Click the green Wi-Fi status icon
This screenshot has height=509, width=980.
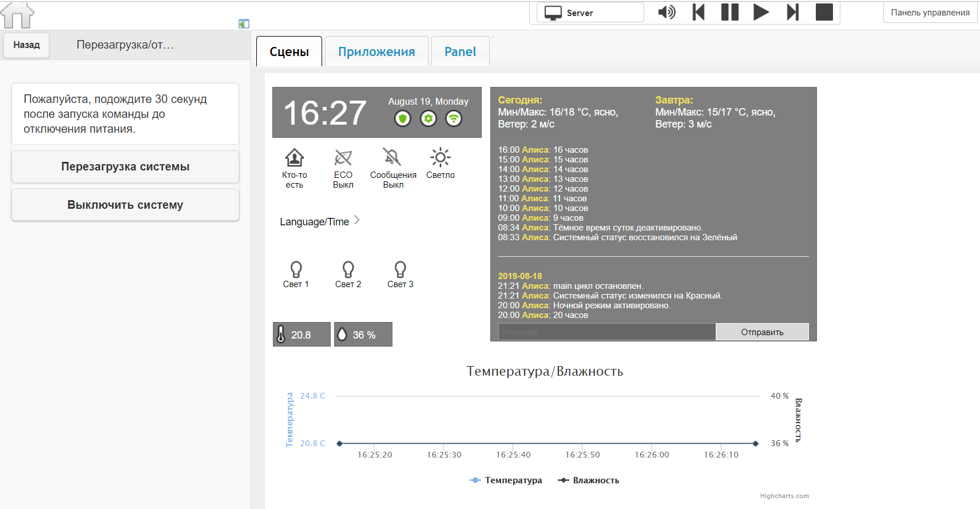click(454, 118)
